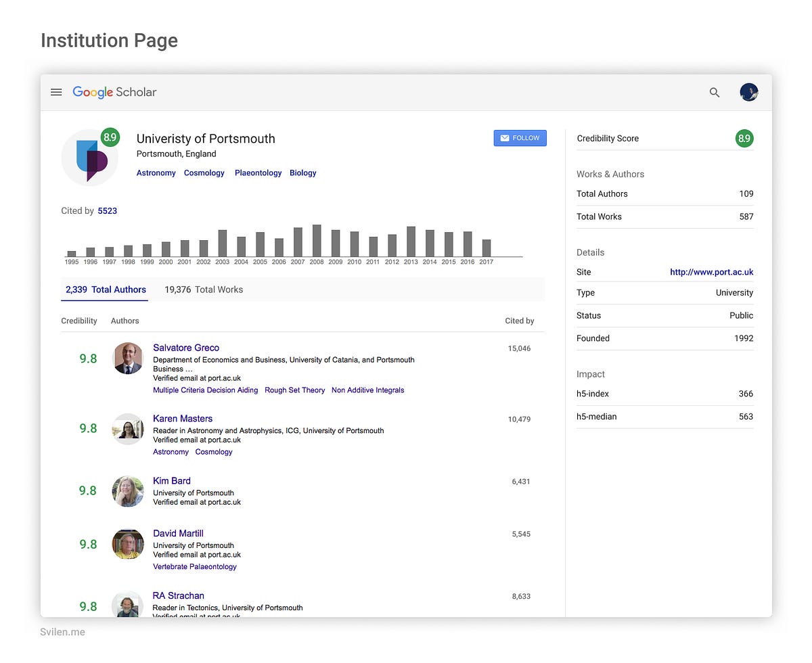Click the 2008 bar in citation chart
The width and height of the screenshot is (812, 663).
(317, 241)
